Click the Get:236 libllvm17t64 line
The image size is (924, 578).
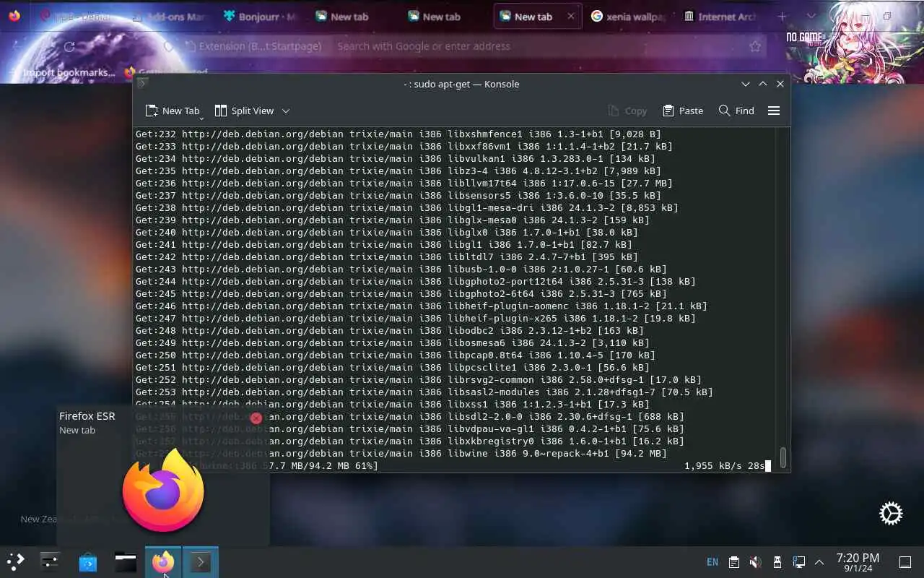[x=404, y=183]
